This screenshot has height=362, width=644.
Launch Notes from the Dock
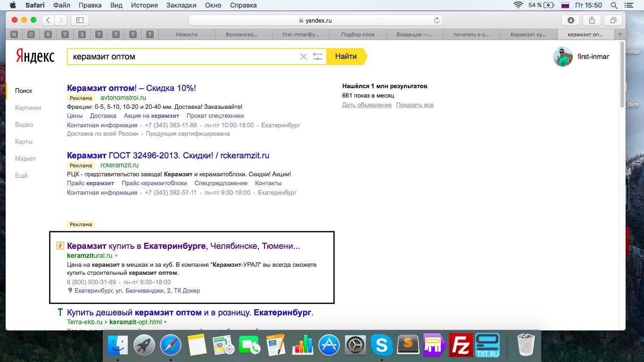197,346
